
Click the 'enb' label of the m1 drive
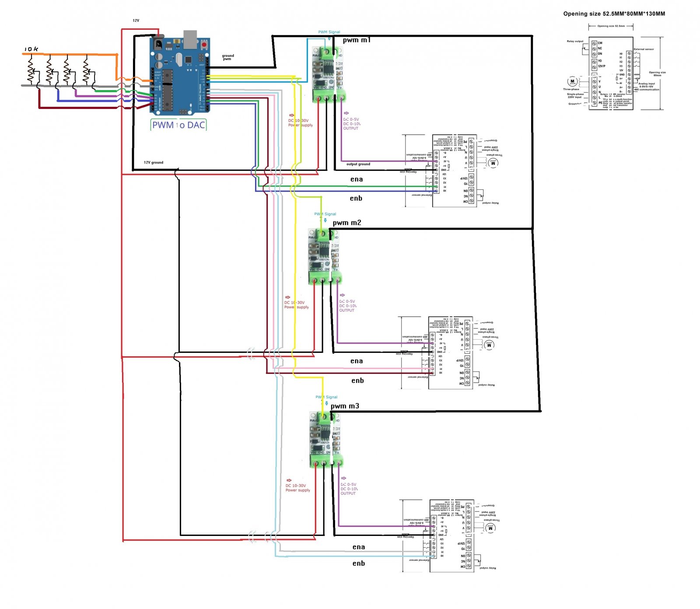[356, 198]
